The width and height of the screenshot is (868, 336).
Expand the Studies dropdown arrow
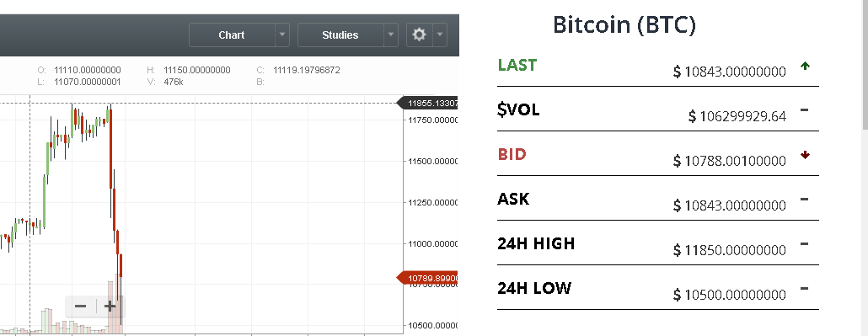[x=391, y=35]
